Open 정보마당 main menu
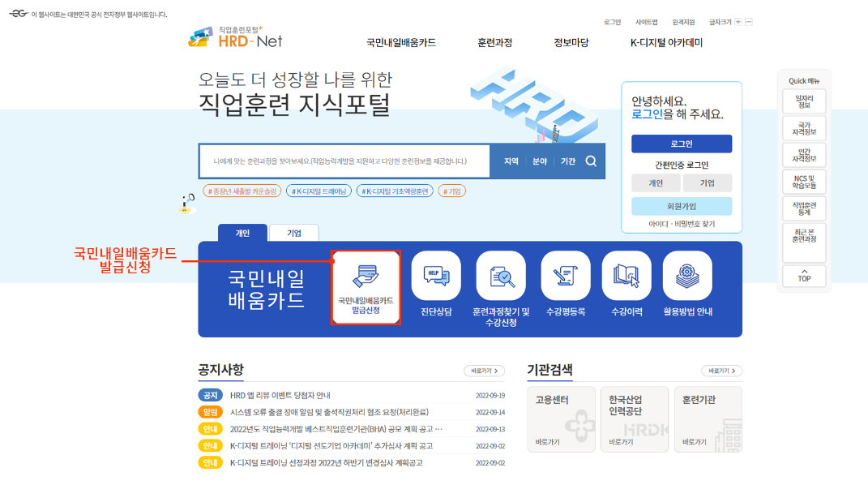Screen dimensions: 868x485 tap(571, 43)
